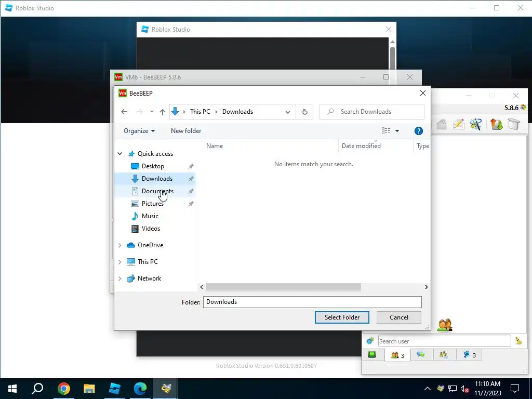Click the BeeBEEP grayed envelope toolbar icon
The width and height of the screenshot is (532, 399).
[x=442, y=124]
